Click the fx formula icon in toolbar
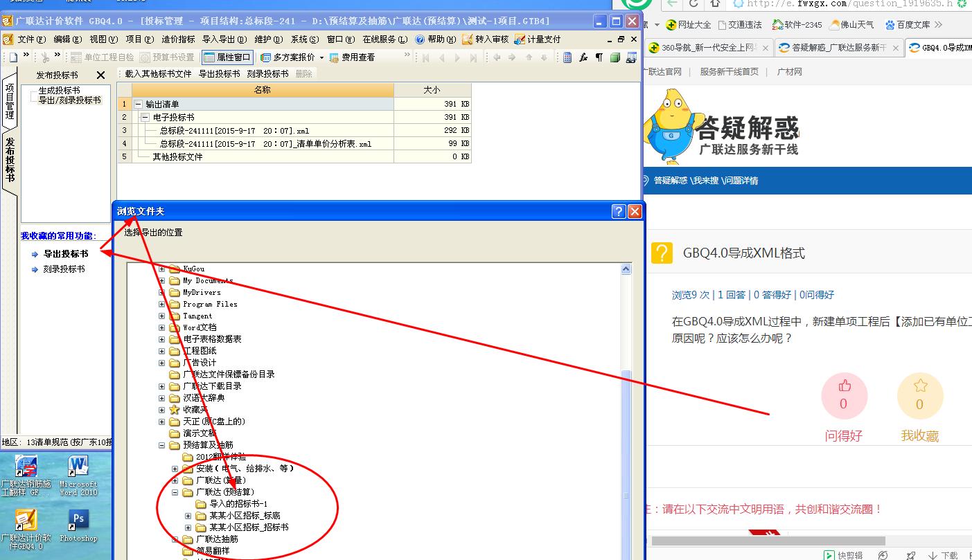 583,57
